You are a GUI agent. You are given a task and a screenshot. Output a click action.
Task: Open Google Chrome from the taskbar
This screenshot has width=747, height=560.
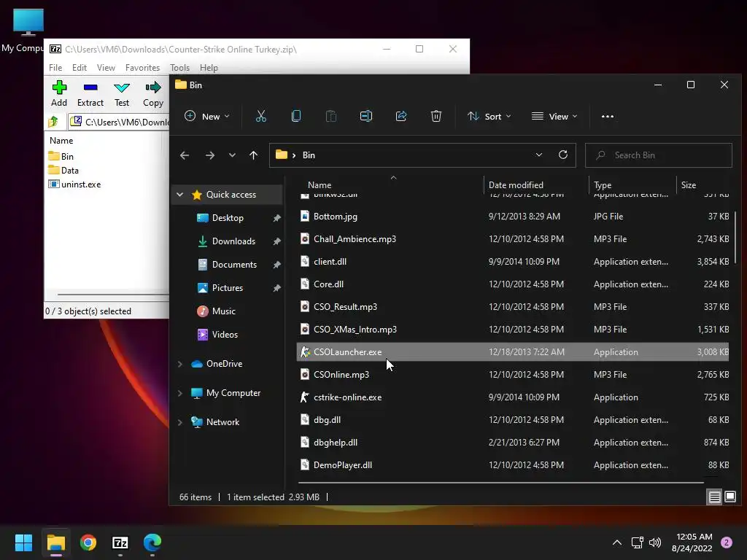88,542
